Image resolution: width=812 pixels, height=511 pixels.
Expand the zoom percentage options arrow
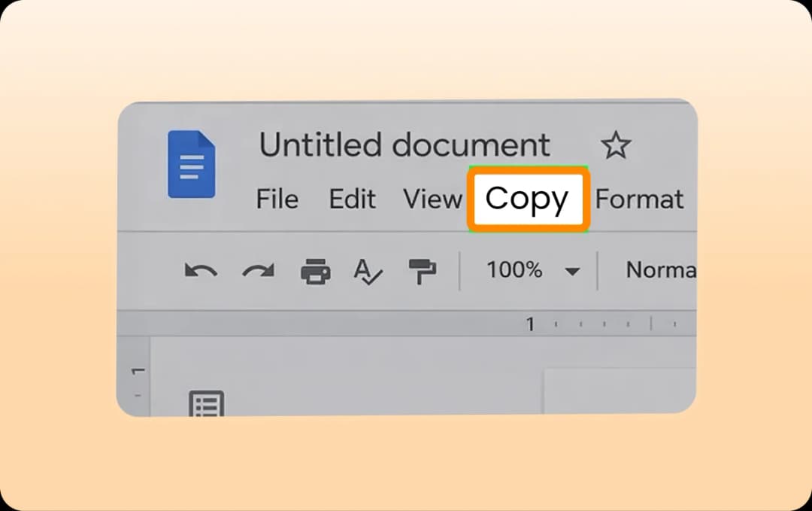coord(574,271)
